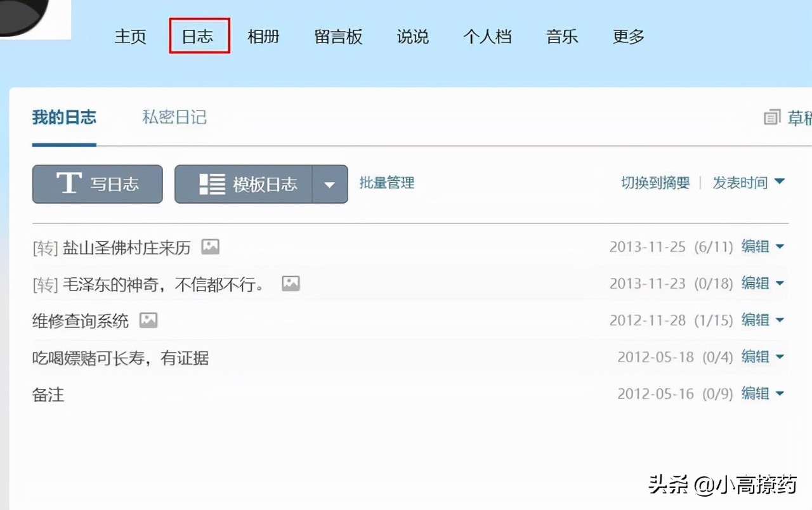
Task: Click the 批量管理 link
Action: pyautogui.click(x=386, y=182)
